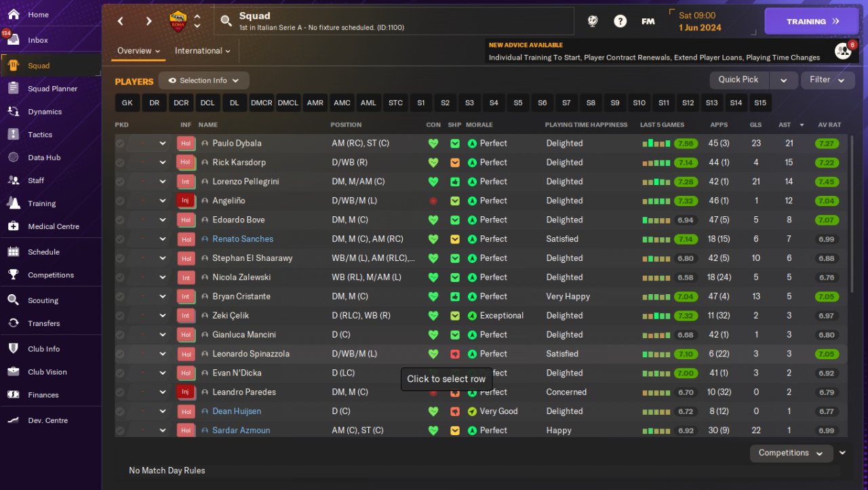Toggle the pick circle for Stephan El Shaarawy
Viewport: 868px width, 490px height.
120,258
